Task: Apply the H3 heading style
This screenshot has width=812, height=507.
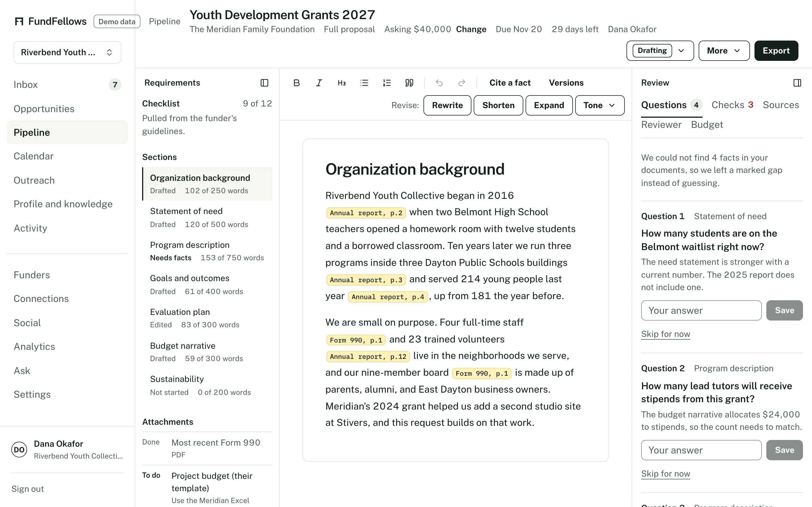Action: pos(342,83)
